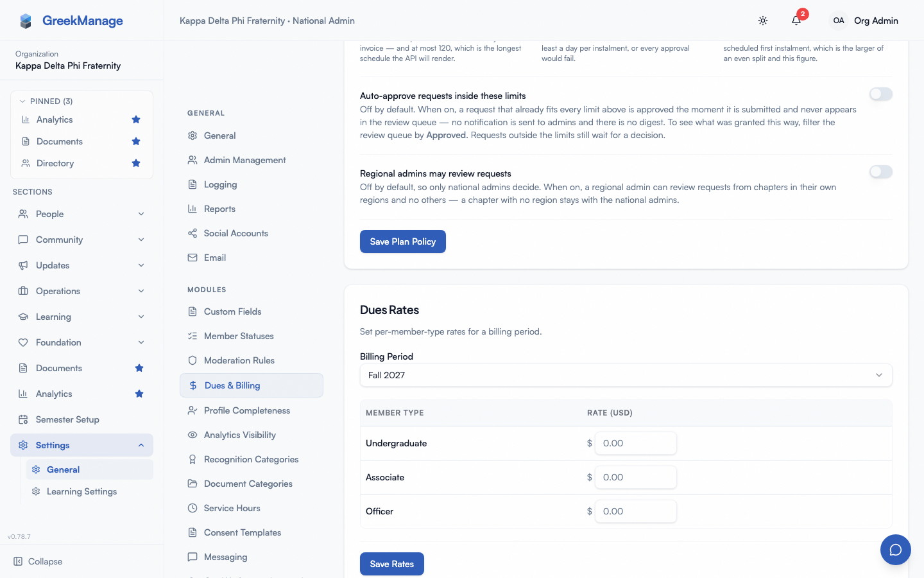Expand the Learning section
This screenshot has height=578, width=924.
coord(81,317)
